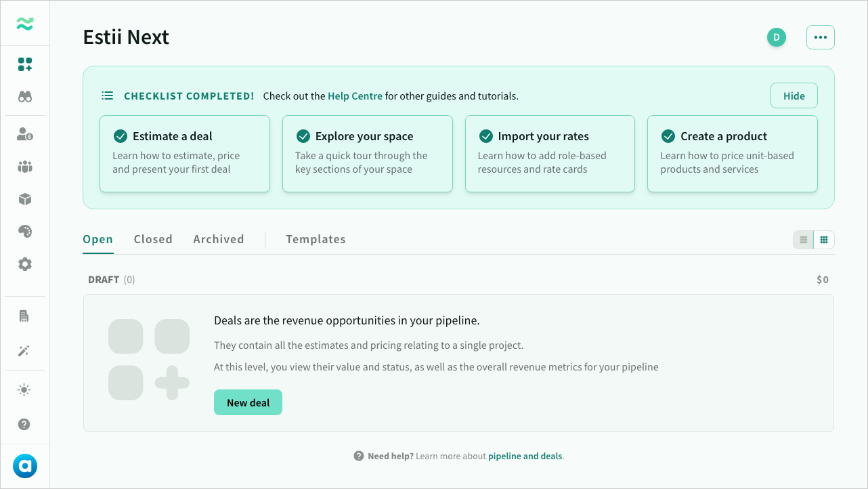
Task: Open the binoculars icon in the sidebar
Action: pos(25,97)
